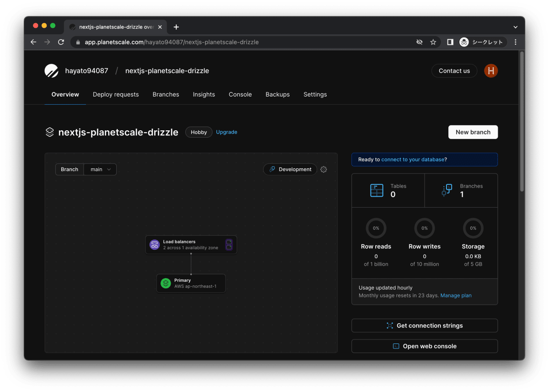This screenshot has width=549, height=392.
Task: Create a New branch
Action: coord(473,132)
